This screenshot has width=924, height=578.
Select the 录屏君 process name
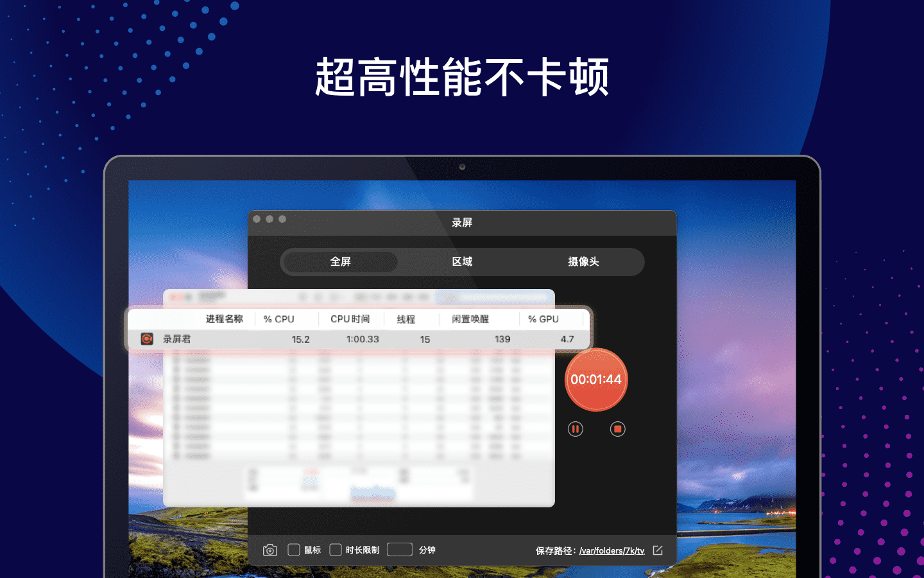pos(176,338)
